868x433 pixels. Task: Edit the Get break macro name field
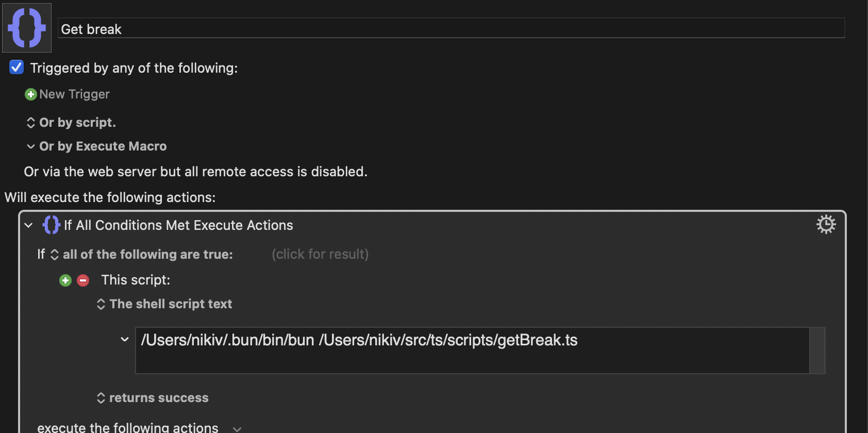[x=451, y=28]
